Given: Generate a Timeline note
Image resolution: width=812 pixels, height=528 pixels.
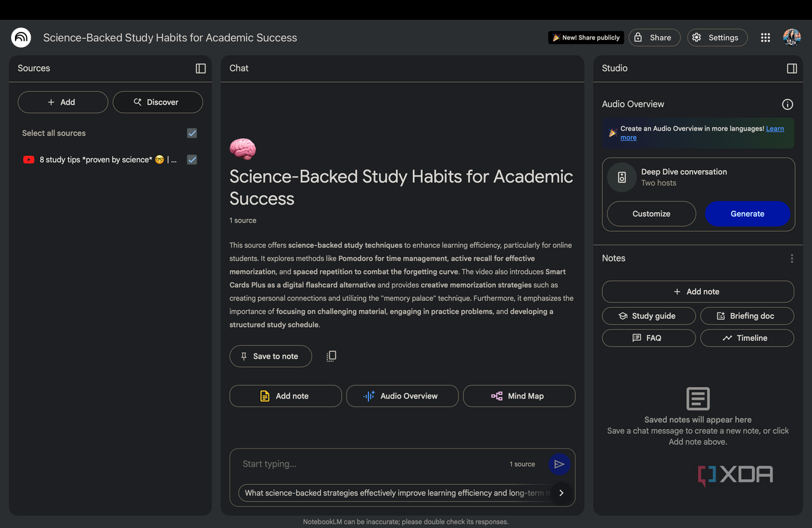Looking at the screenshot, I should 748,338.
